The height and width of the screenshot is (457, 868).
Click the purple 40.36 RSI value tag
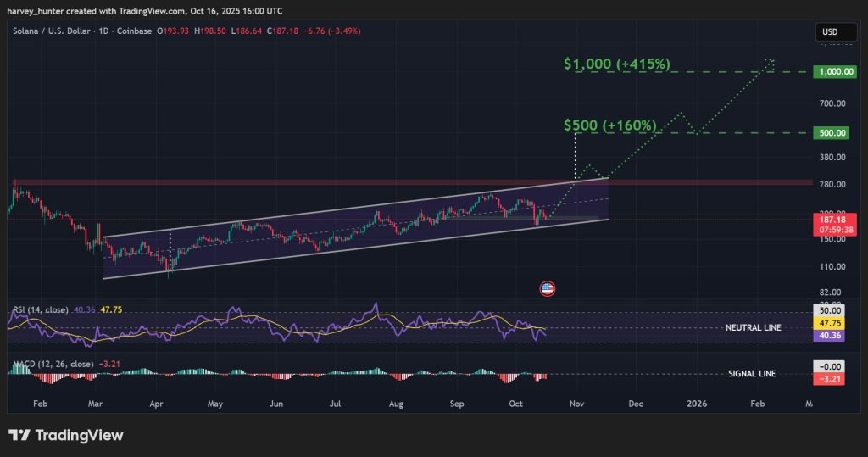830,336
